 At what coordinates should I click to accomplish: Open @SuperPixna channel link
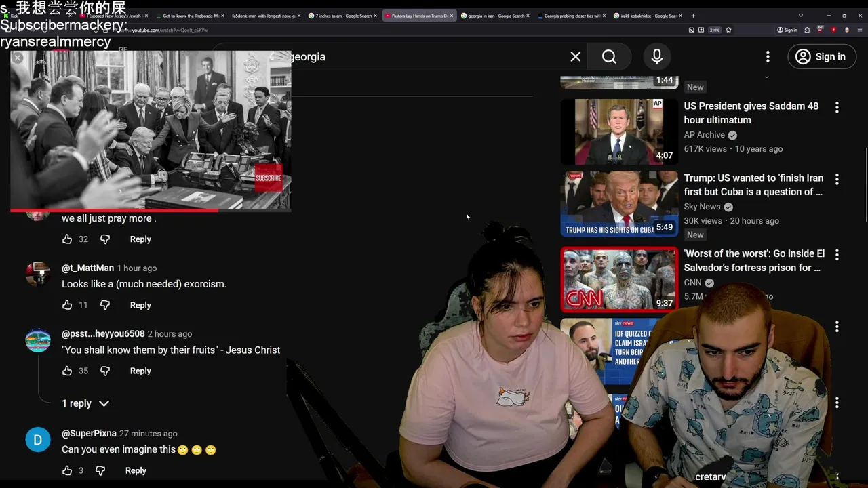90,434
